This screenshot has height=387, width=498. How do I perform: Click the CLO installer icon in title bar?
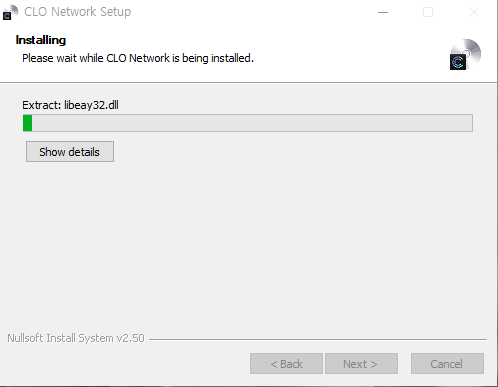[x=10, y=12]
